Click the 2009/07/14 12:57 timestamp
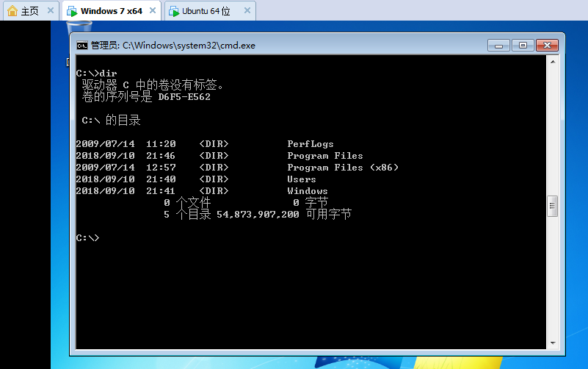The width and height of the screenshot is (588, 369). [126, 168]
